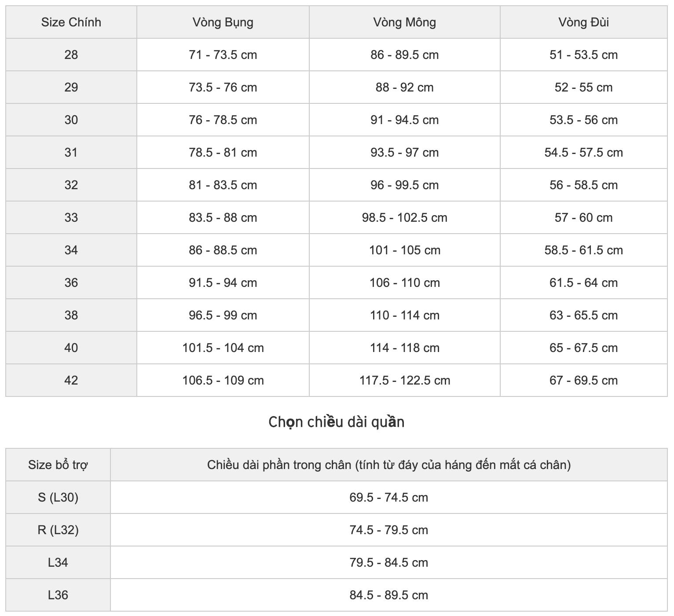Select size 28 row label
674x616 pixels.
71,55
